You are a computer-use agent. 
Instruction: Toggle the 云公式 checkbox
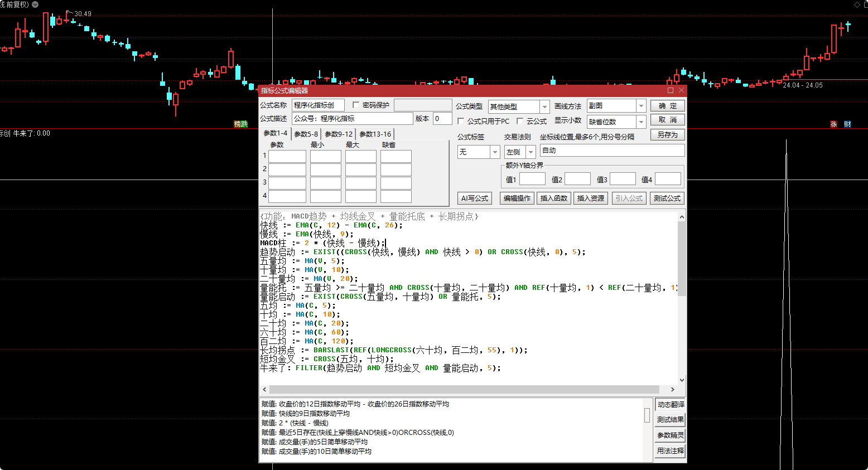click(x=520, y=121)
